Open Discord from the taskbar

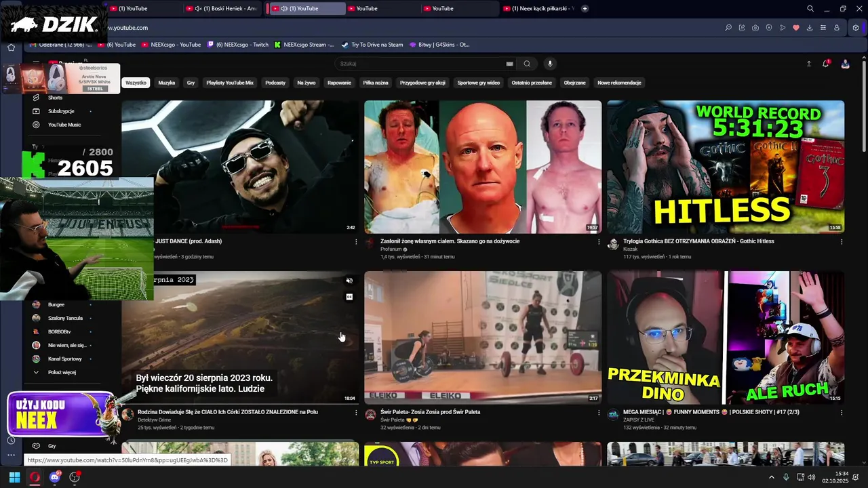[x=55, y=477]
